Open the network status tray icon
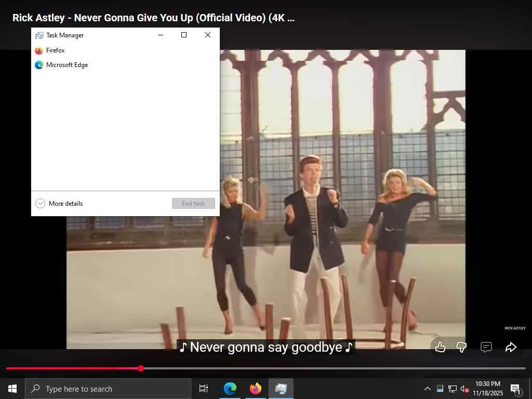532x399 pixels. click(453, 389)
